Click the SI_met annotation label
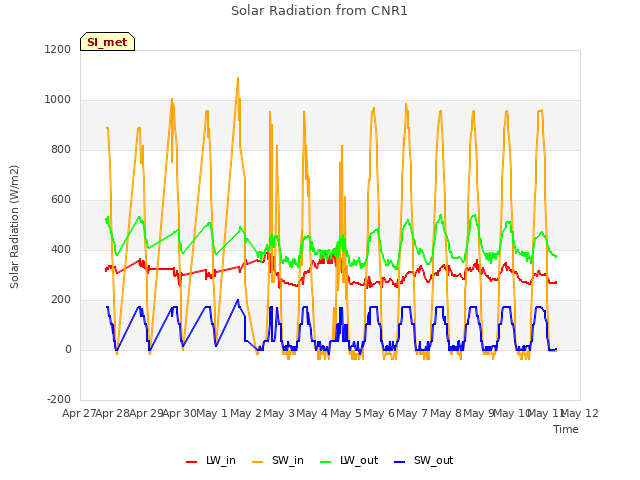Screen dimensions: 640x480 coord(107,42)
